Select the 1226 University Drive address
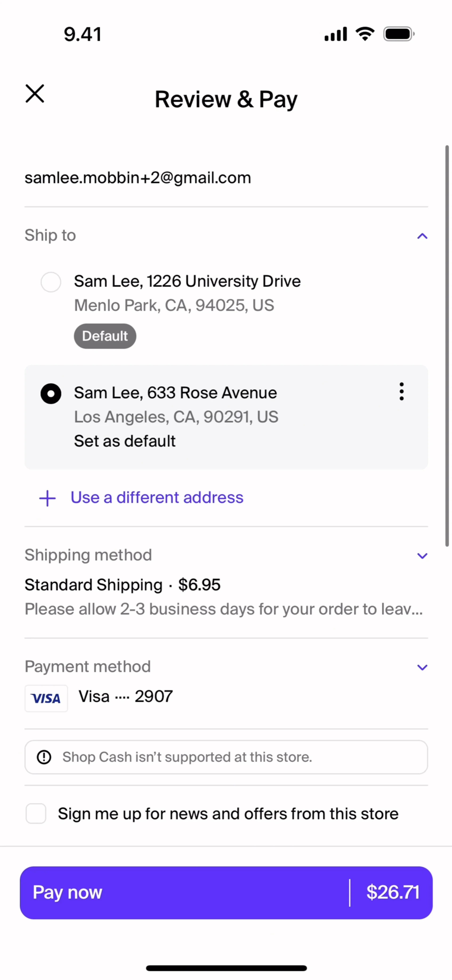Viewport: 452px width, 980px height. (x=51, y=282)
